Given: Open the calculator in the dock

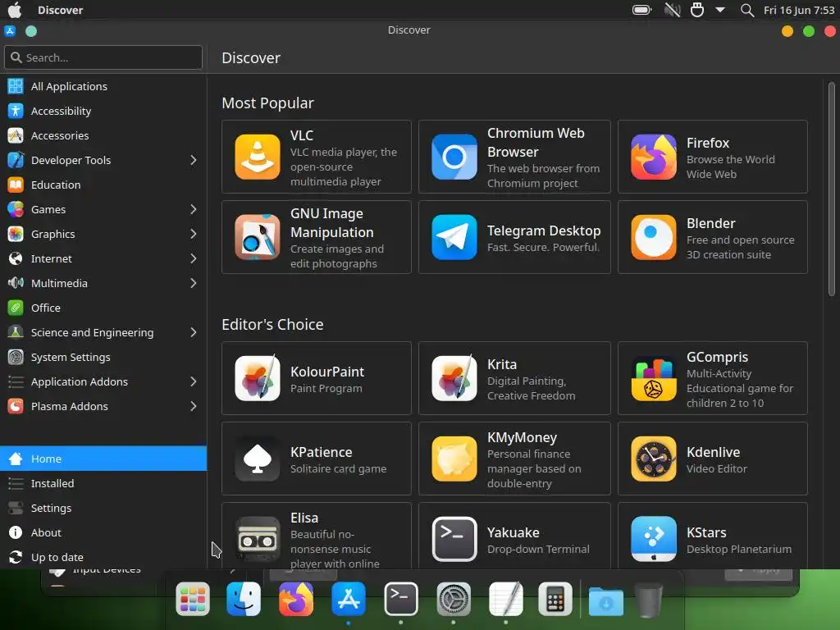Looking at the screenshot, I should coord(555,599).
